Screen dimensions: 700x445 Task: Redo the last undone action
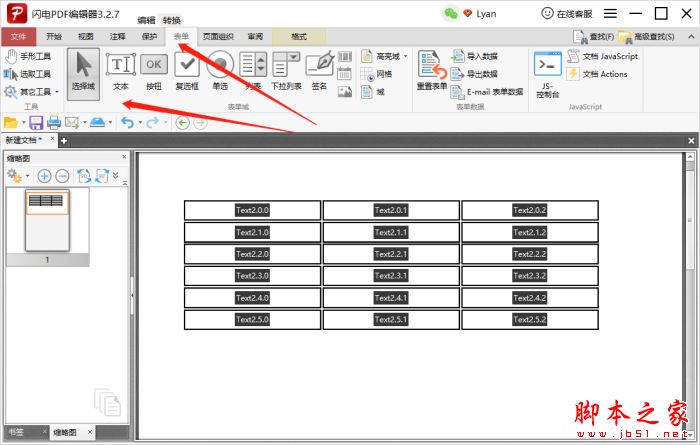153,122
